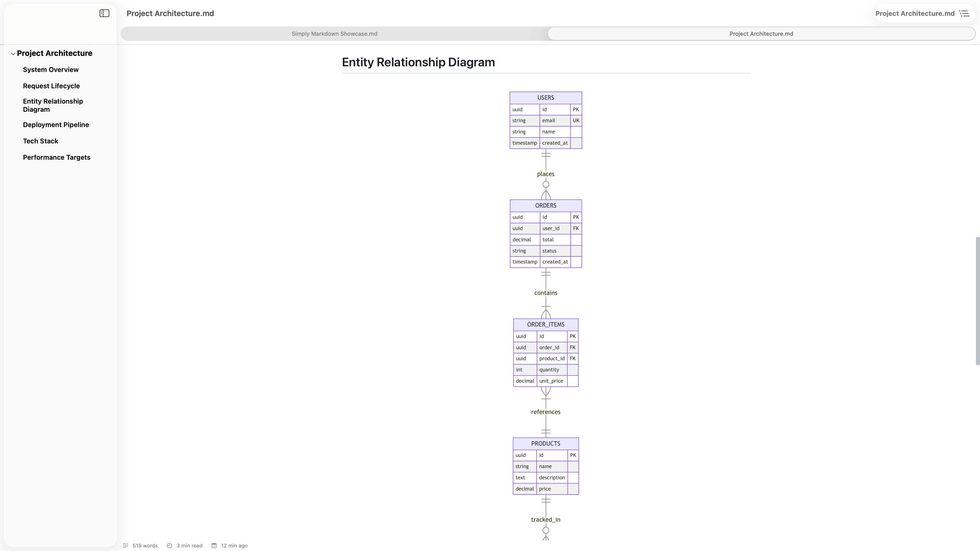Viewport: 980px width, 551px height.
Task: Jump to the System Overview section
Action: click(x=51, y=70)
